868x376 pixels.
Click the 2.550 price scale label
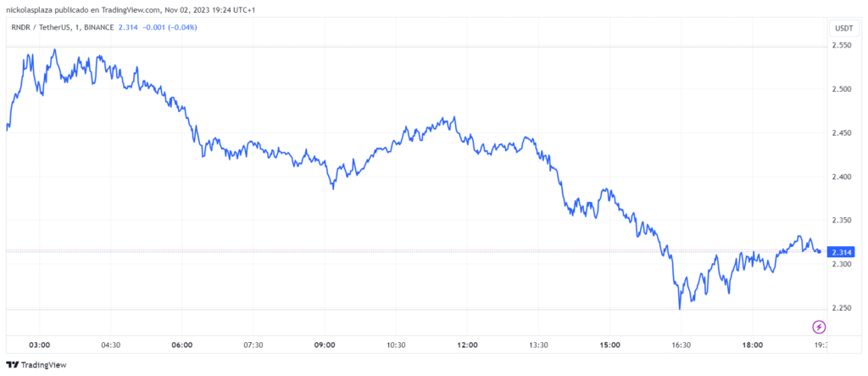843,45
